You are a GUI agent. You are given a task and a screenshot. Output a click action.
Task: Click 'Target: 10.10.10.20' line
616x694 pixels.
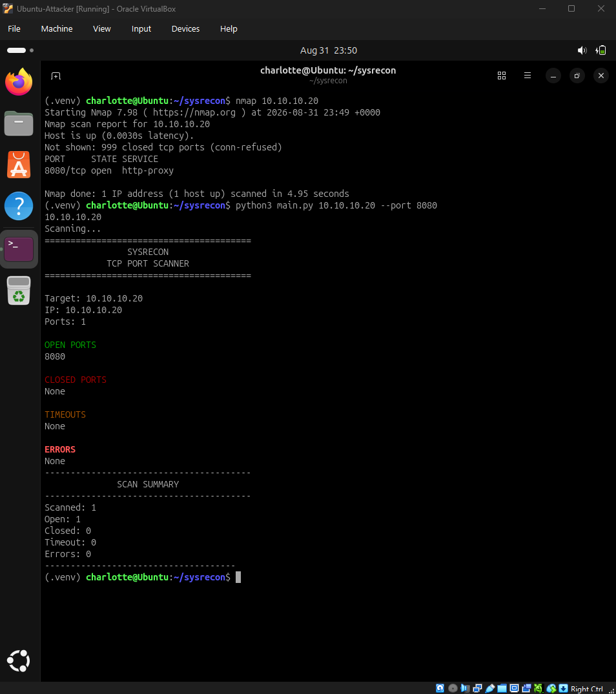94,298
